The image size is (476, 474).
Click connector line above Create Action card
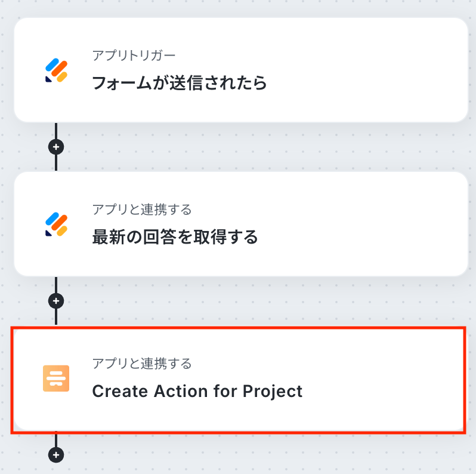[x=56, y=316]
